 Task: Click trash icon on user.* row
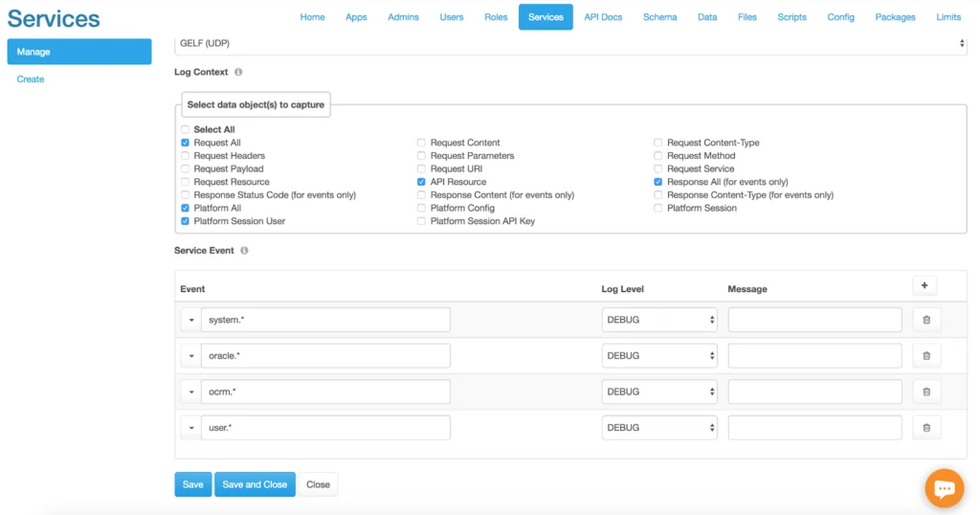point(925,427)
